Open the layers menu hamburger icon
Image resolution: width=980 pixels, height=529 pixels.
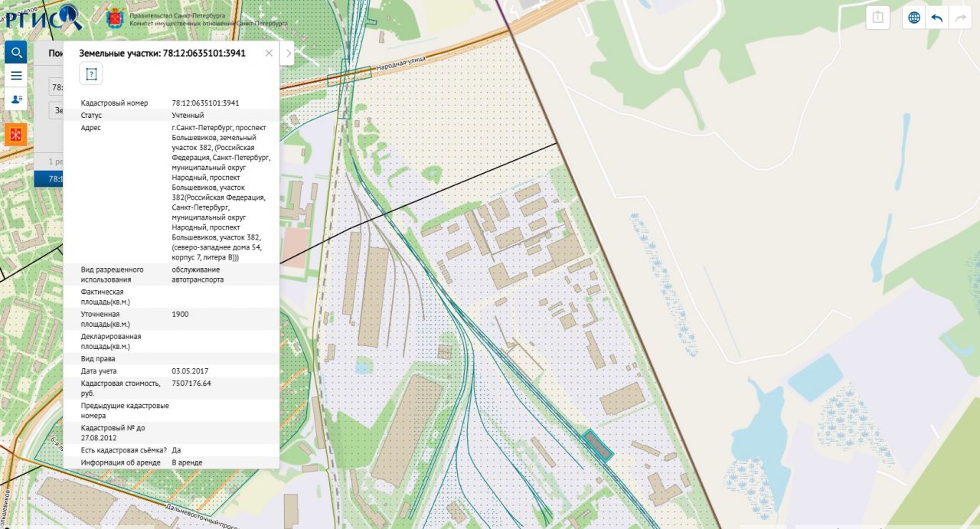(x=15, y=76)
